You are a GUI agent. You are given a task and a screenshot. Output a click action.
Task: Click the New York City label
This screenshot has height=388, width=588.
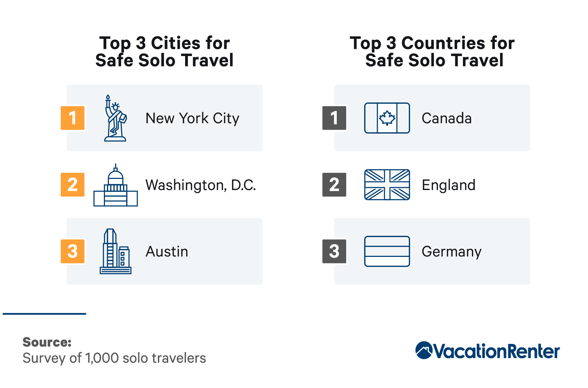point(192,119)
